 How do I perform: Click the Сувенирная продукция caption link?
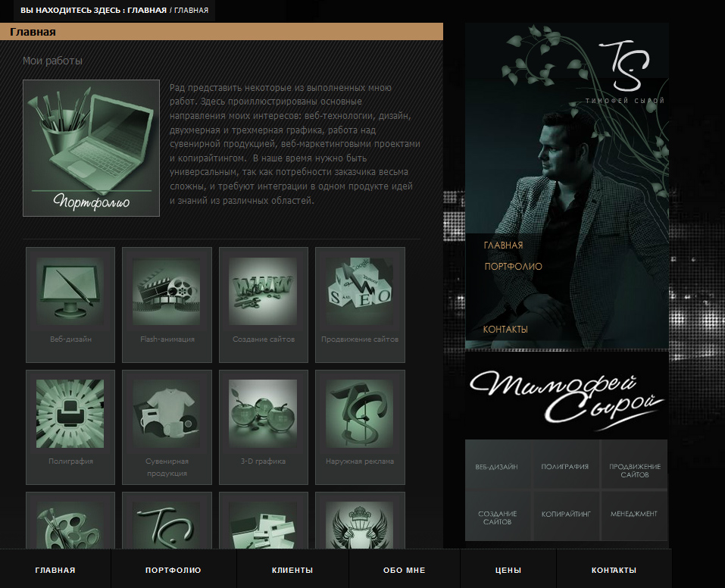tap(167, 468)
